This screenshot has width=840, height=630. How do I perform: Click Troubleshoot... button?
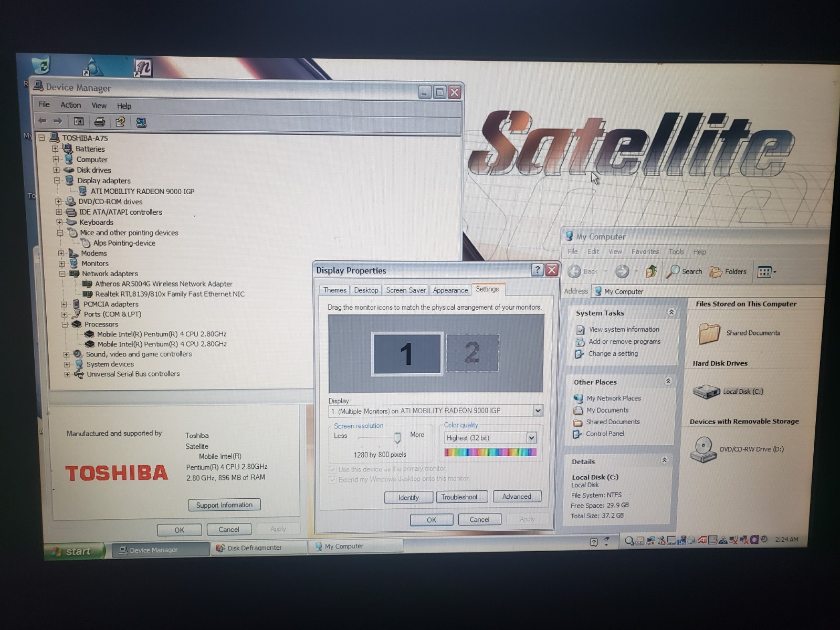(x=462, y=497)
